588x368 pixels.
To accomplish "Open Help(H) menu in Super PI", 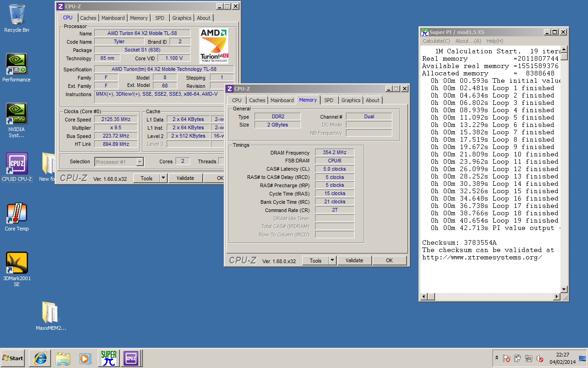I will [x=495, y=41].
